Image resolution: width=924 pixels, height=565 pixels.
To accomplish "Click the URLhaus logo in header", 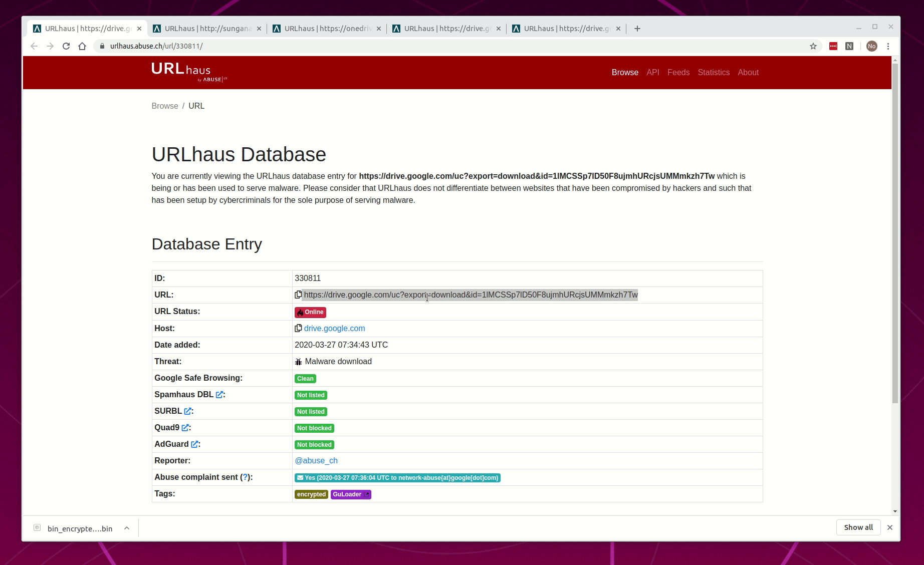I will [189, 72].
